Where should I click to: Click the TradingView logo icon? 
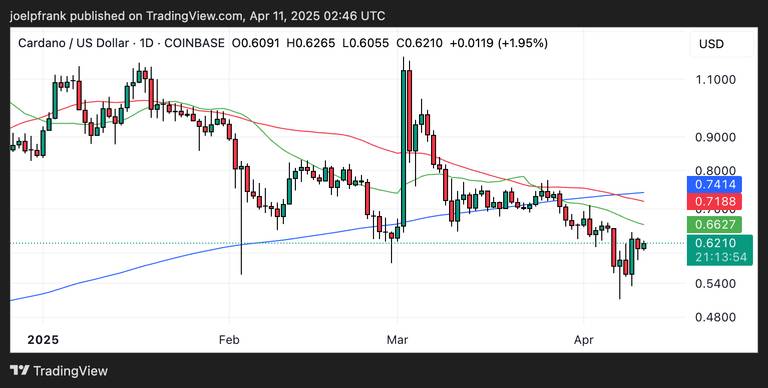tap(20, 370)
